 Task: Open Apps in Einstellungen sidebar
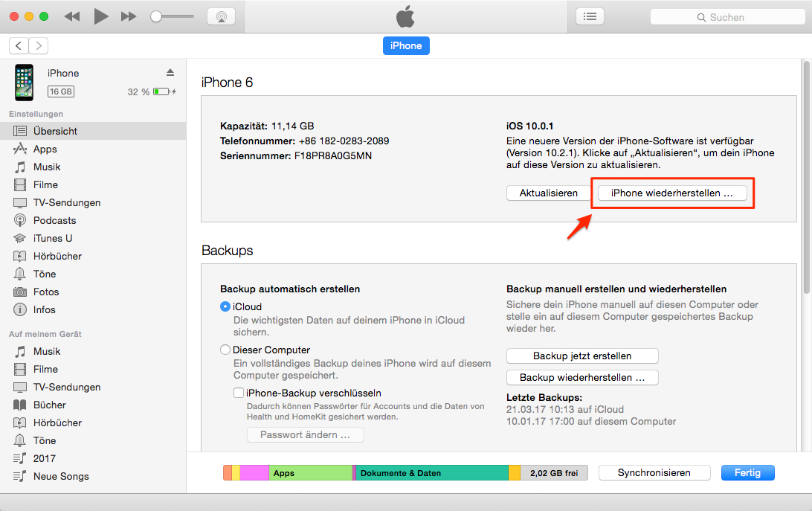click(93, 150)
